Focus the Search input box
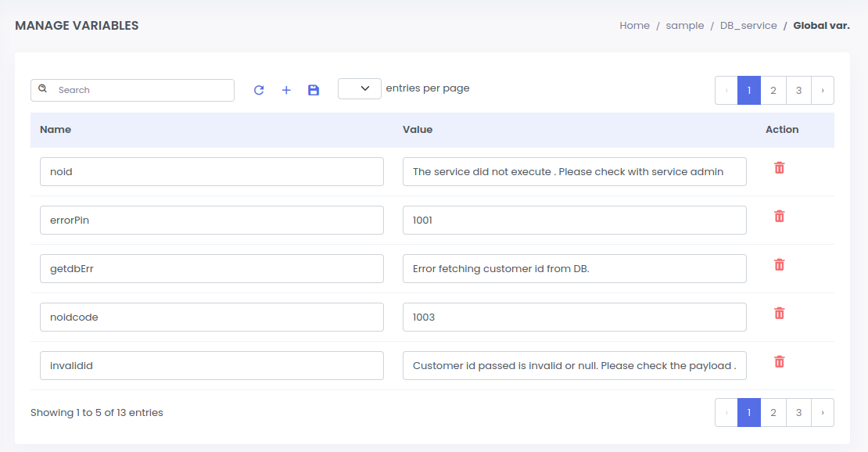Image resolution: width=868 pixels, height=452 pixels. point(141,90)
